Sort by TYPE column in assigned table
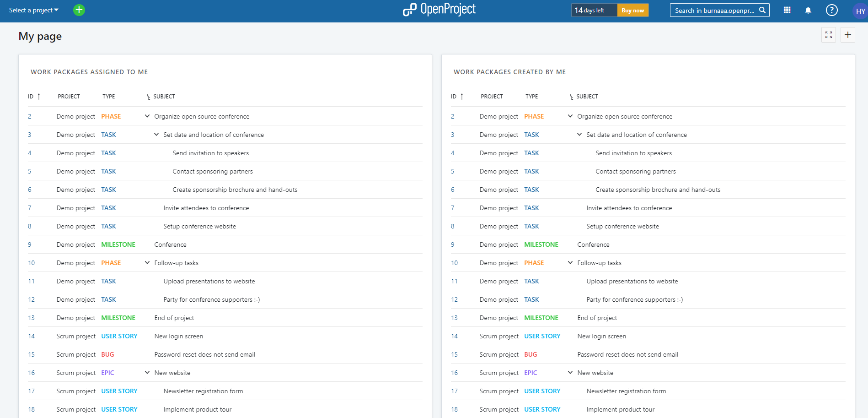Viewport: 868px width, 418px height. point(109,97)
